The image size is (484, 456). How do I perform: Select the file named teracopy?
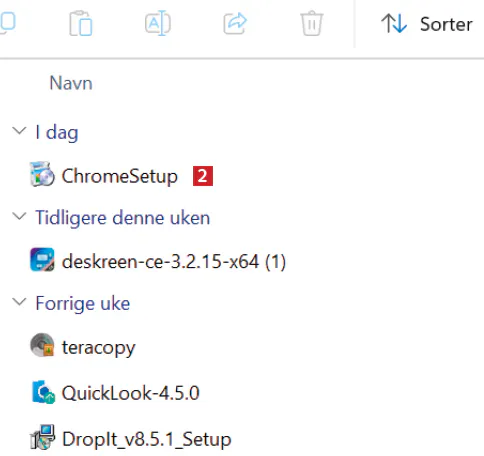(99, 348)
